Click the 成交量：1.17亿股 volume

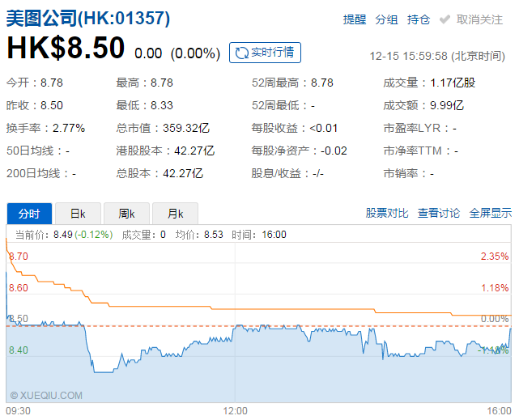429,83
